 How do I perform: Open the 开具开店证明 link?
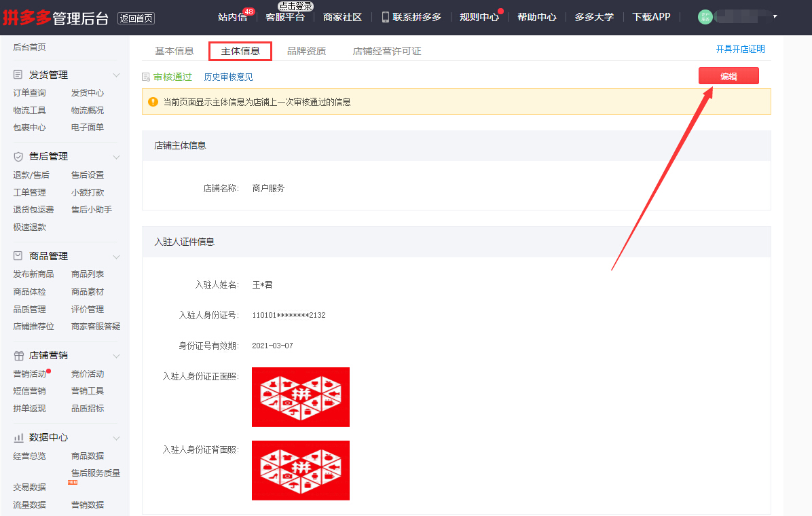coord(741,49)
